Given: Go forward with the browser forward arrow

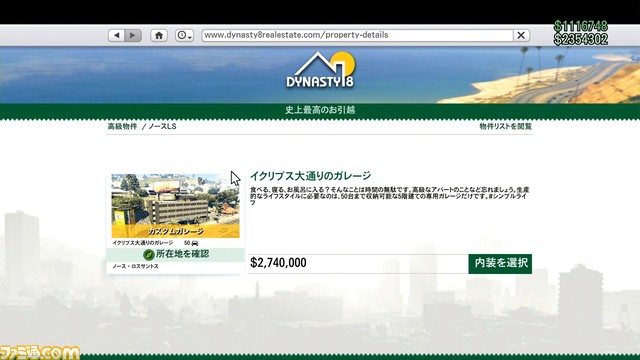Looking at the screenshot, I should point(133,36).
